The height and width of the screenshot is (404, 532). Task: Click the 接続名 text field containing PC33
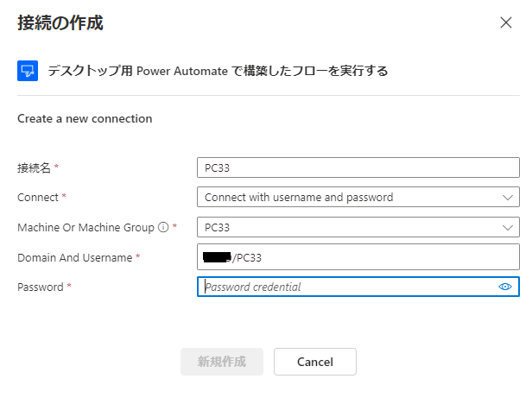pyautogui.click(x=358, y=167)
